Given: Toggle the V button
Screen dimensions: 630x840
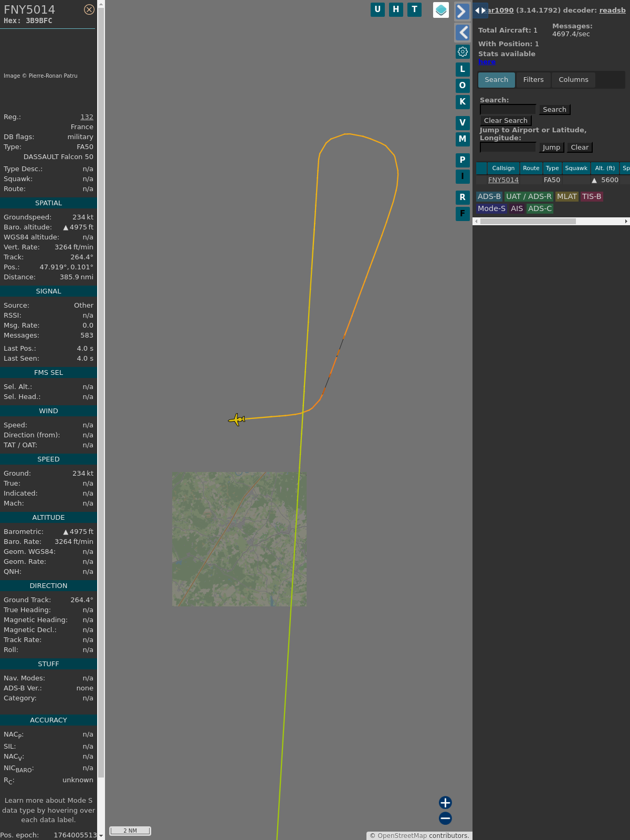Looking at the screenshot, I should pos(463,123).
